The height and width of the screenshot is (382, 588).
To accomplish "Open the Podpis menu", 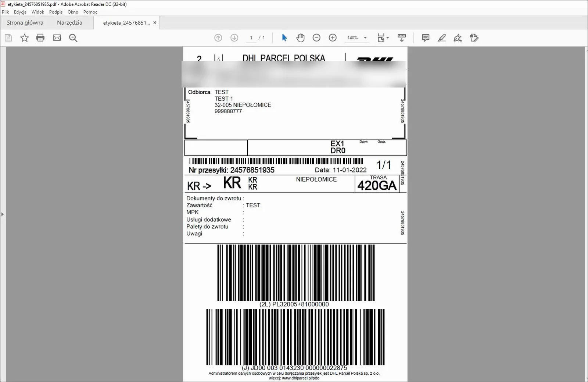I will [56, 12].
